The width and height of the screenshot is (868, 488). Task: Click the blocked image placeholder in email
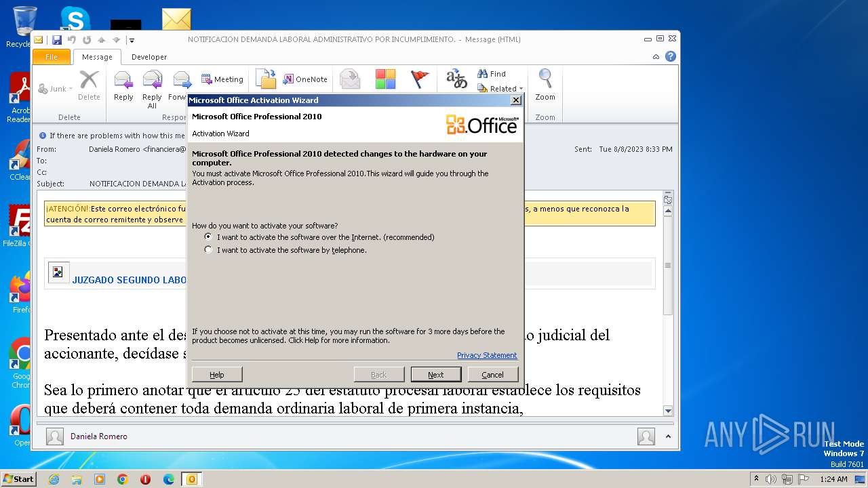point(58,272)
